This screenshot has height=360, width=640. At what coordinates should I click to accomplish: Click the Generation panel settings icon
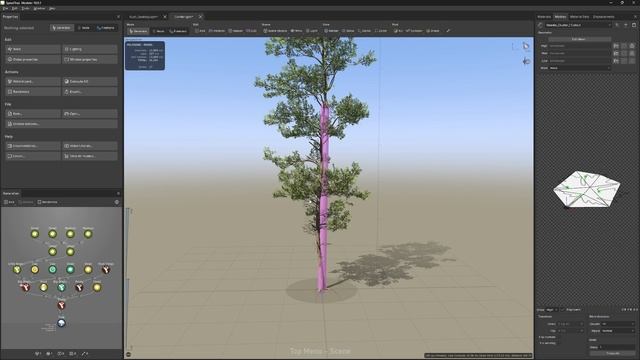pyautogui.click(x=117, y=202)
